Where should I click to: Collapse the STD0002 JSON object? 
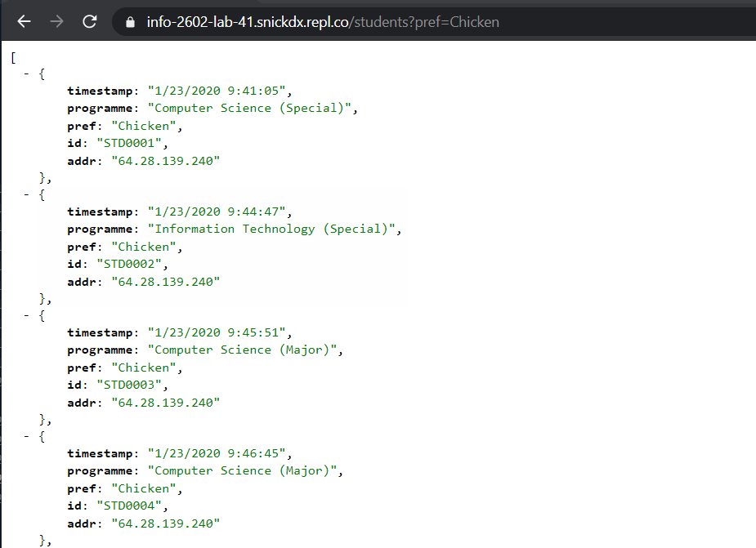[26, 194]
